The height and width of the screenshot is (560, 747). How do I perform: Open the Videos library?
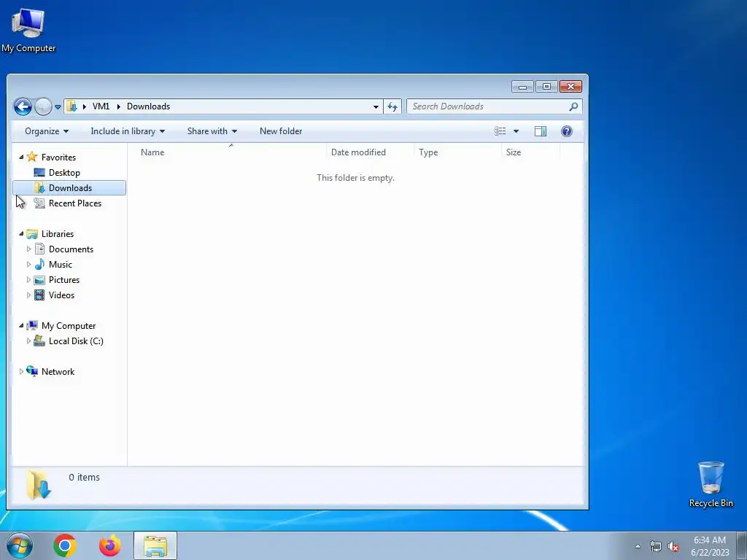(61, 295)
